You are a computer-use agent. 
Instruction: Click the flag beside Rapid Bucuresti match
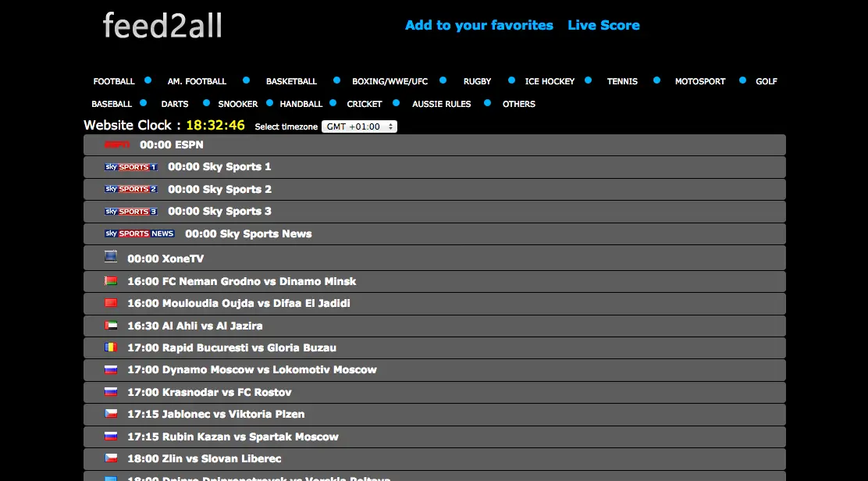pyautogui.click(x=111, y=347)
